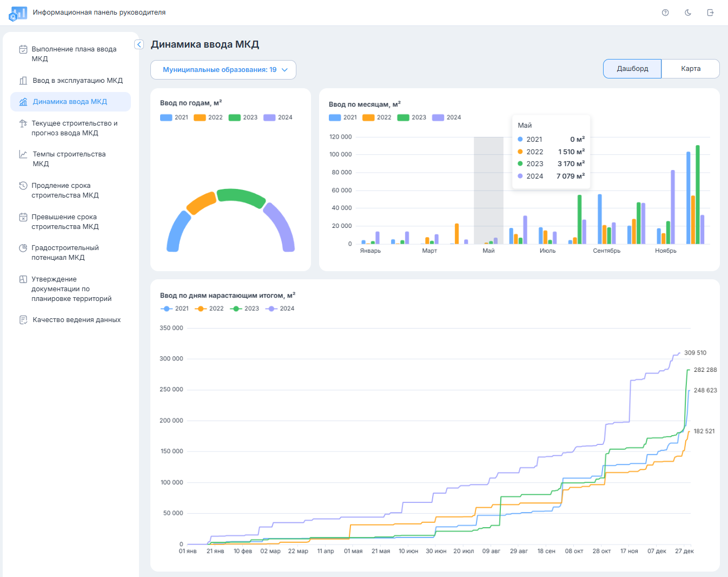This screenshot has height=577, width=728.
Task: Switch to Карта tab
Action: (x=691, y=69)
